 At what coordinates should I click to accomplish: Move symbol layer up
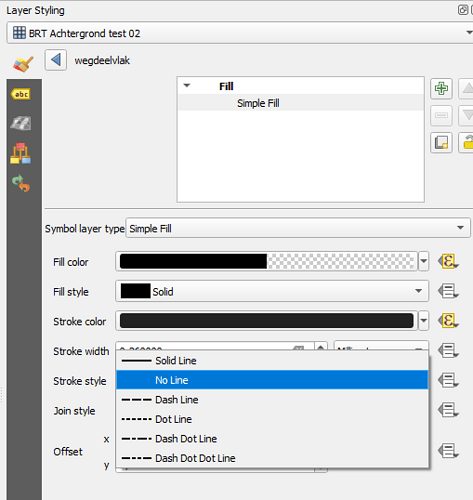[x=467, y=89]
